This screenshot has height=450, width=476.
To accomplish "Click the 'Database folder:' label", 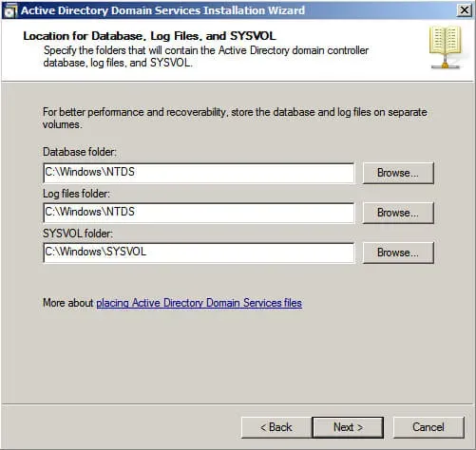I will [80, 152].
